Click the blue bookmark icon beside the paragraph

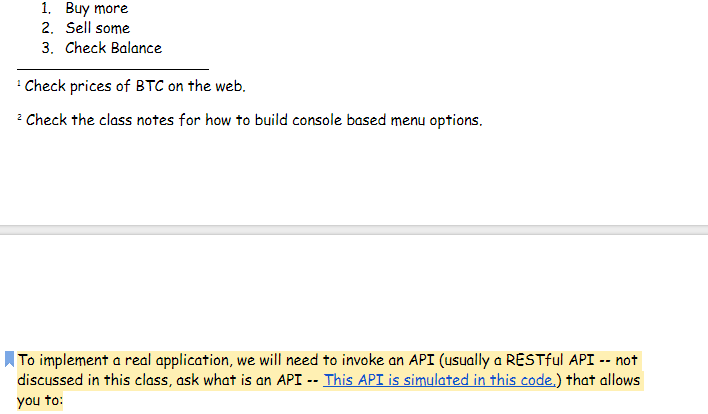(x=10, y=360)
